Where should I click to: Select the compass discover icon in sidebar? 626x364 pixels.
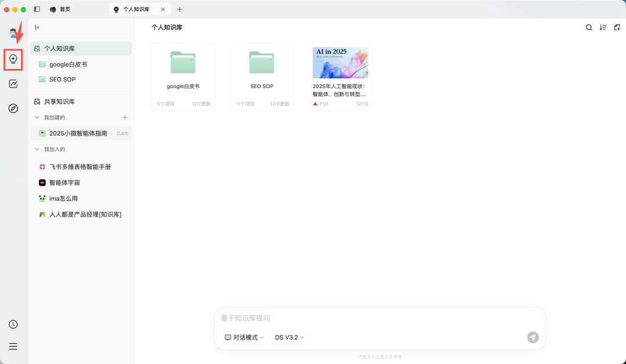coord(13,108)
